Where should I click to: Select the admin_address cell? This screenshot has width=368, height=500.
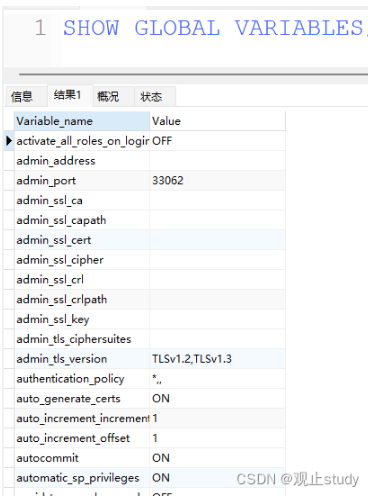(82, 161)
